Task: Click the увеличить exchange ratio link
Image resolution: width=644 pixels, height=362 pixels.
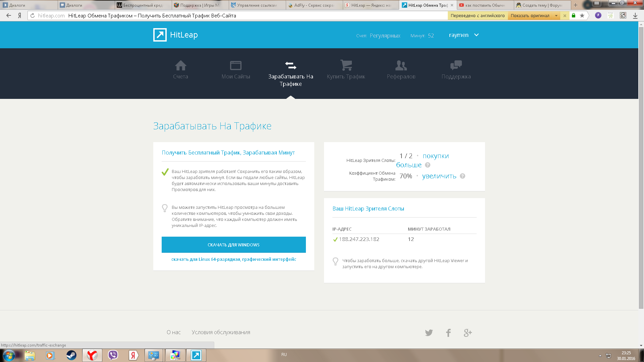Action: [x=439, y=176]
